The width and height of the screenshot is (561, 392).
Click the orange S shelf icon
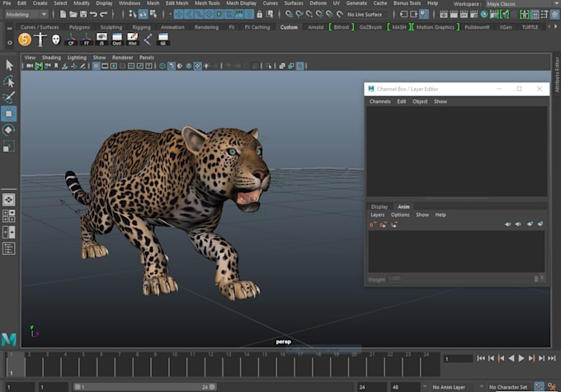point(25,39)
